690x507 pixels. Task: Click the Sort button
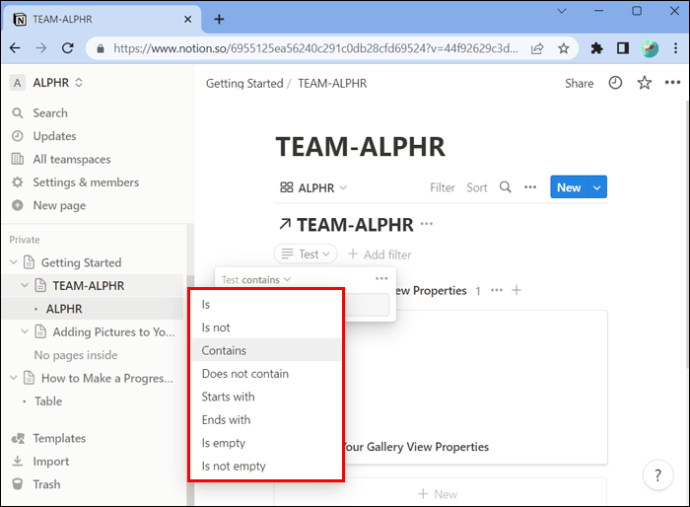[477, 188]
